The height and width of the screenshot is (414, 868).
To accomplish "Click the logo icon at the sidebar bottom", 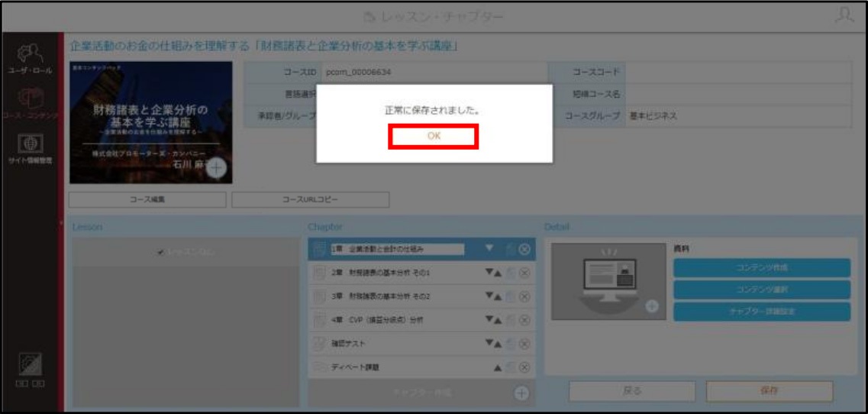I will coord(29,364).
